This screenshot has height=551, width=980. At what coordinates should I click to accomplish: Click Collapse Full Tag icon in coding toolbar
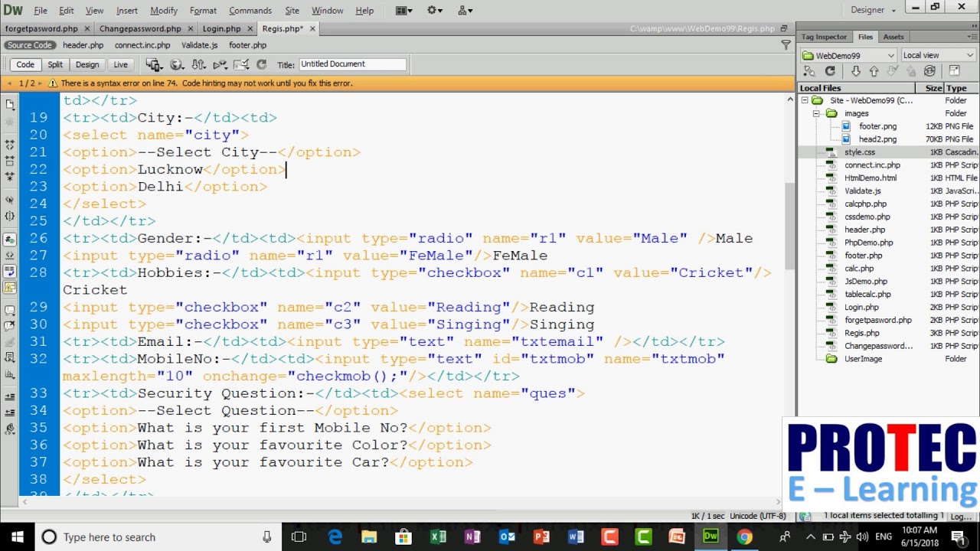[9, 144]
